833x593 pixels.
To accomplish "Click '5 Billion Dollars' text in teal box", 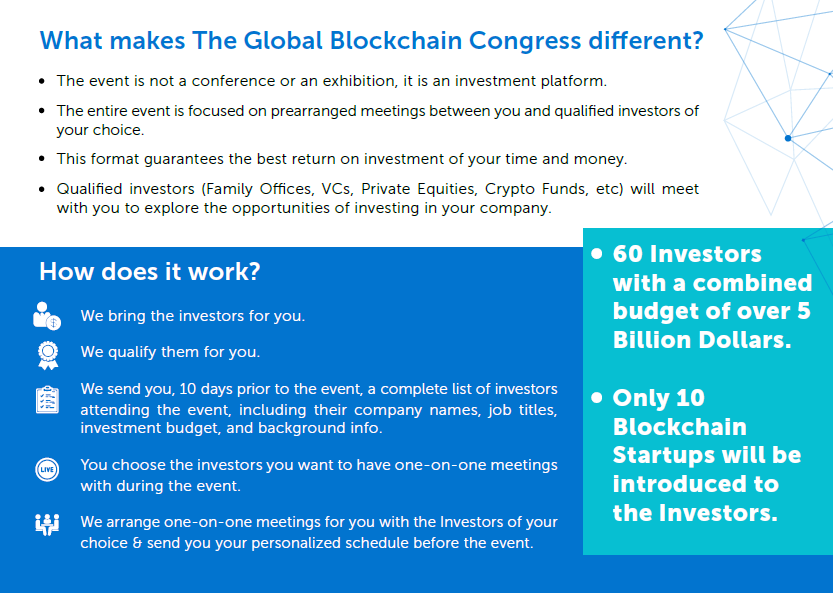I will click(x=712, y=325).
